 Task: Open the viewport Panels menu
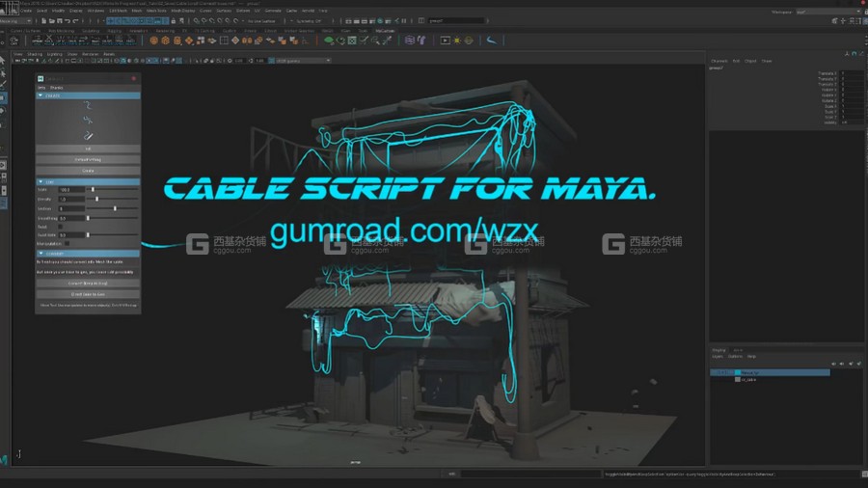109,54
